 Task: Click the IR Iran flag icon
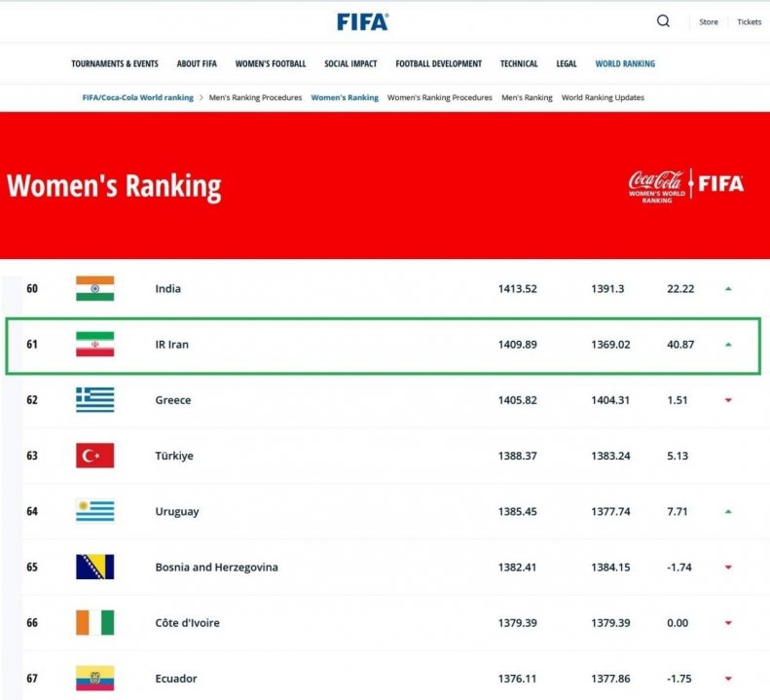tap(94, 344)
